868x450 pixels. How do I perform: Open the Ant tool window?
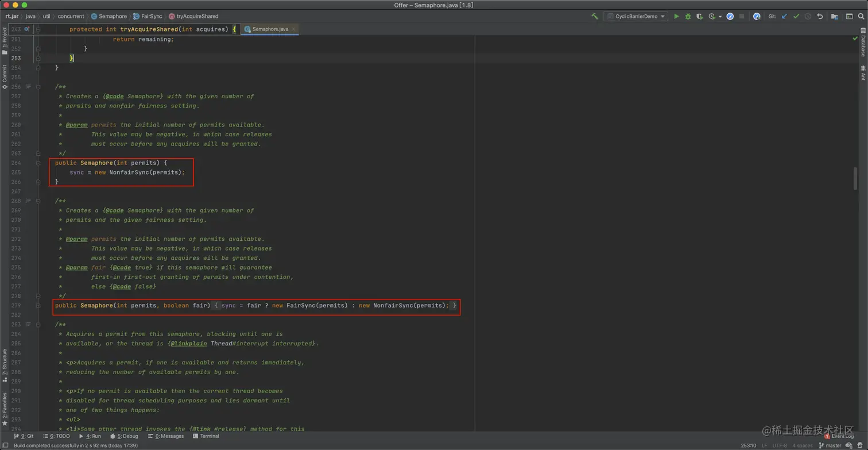[862, 73]
